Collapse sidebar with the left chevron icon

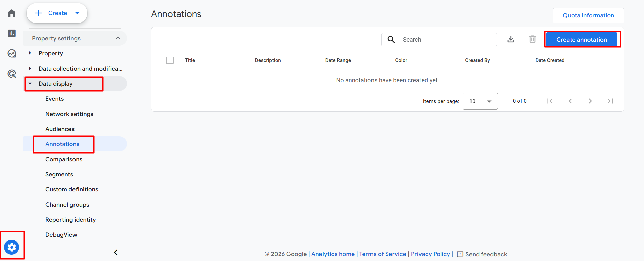coord(116,252)
